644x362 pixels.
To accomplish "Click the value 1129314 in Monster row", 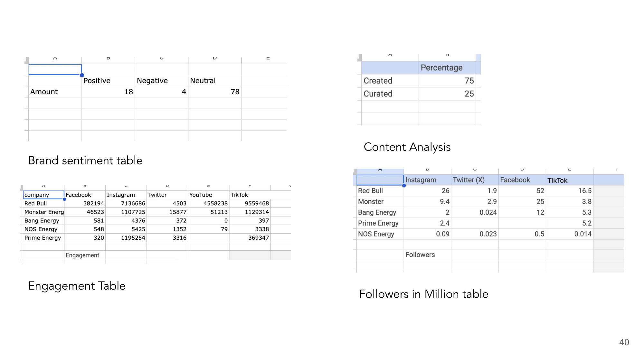I will [x=250, y=212].
